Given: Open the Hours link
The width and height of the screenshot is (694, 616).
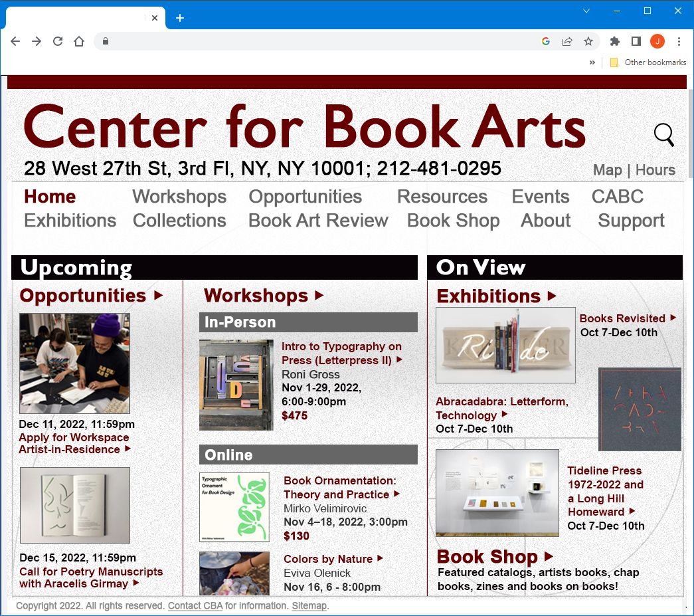Looking at the screenshot, I should tap(655, 170).
